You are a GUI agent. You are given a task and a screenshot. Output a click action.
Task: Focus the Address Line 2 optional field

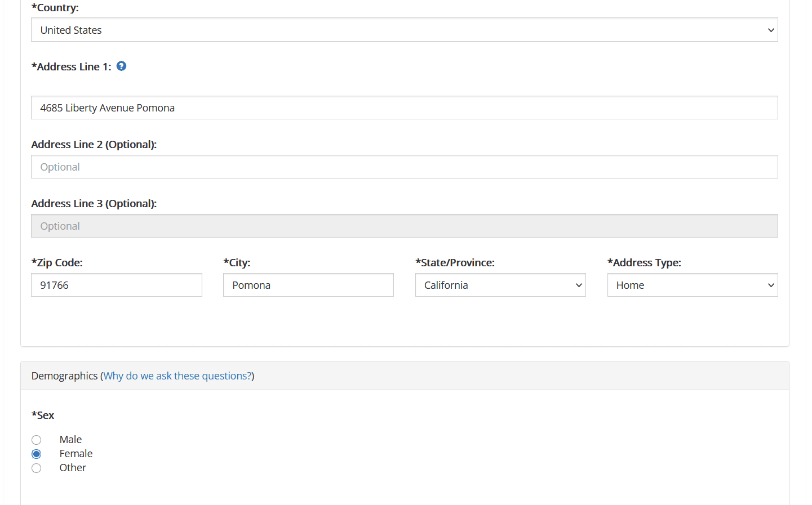pos(404,167)
